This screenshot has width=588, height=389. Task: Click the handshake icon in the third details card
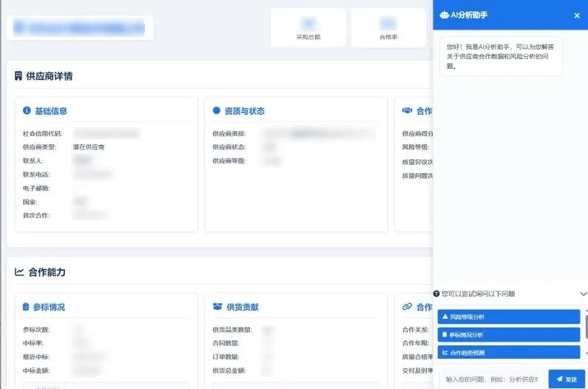[x=407, y=111]
